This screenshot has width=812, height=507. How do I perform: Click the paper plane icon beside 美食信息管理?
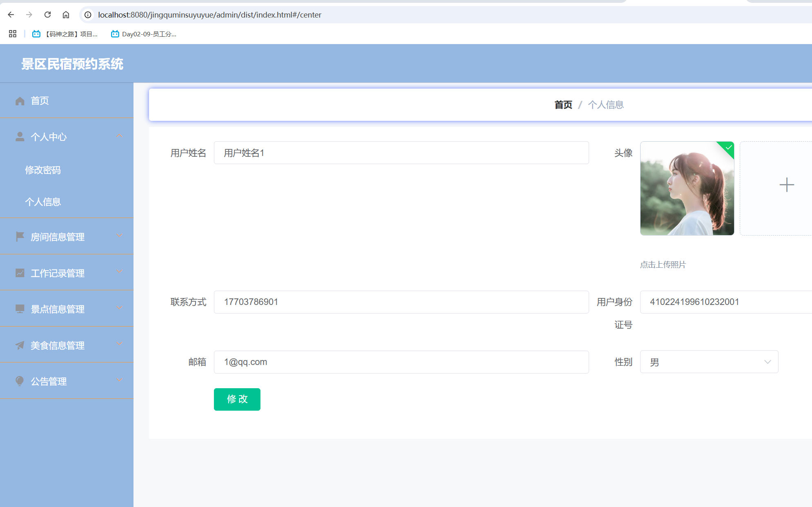[x=20, y=345]
